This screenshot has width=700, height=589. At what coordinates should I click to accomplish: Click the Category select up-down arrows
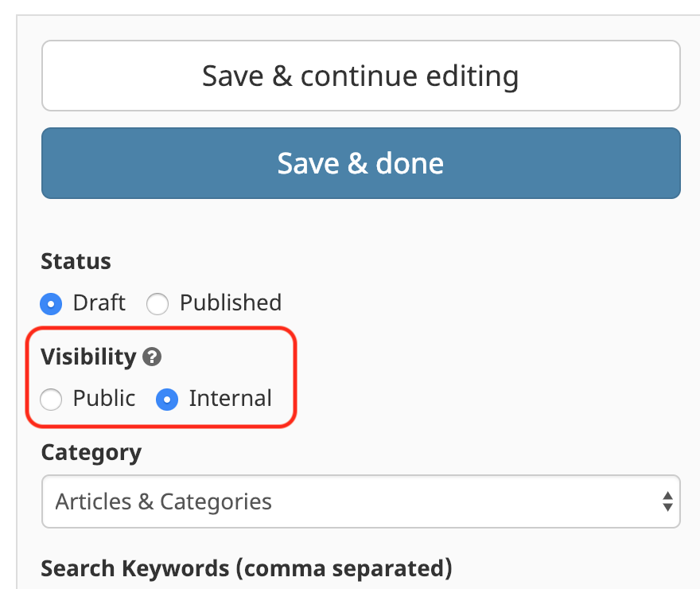click(667, 501)
